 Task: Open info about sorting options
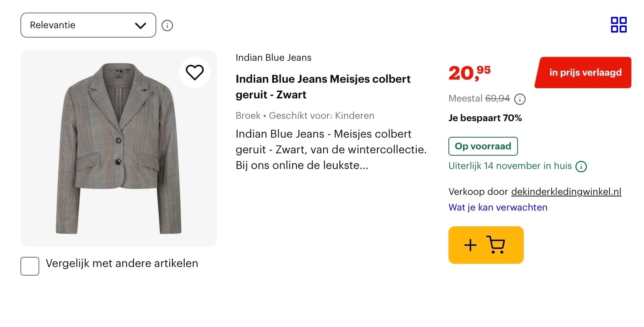(x=168, y=25)
